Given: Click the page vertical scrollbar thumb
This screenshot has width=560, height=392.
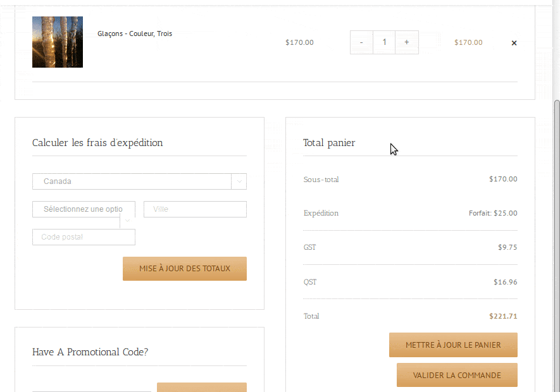Looking at the screenshot, I should coord(556,245).
